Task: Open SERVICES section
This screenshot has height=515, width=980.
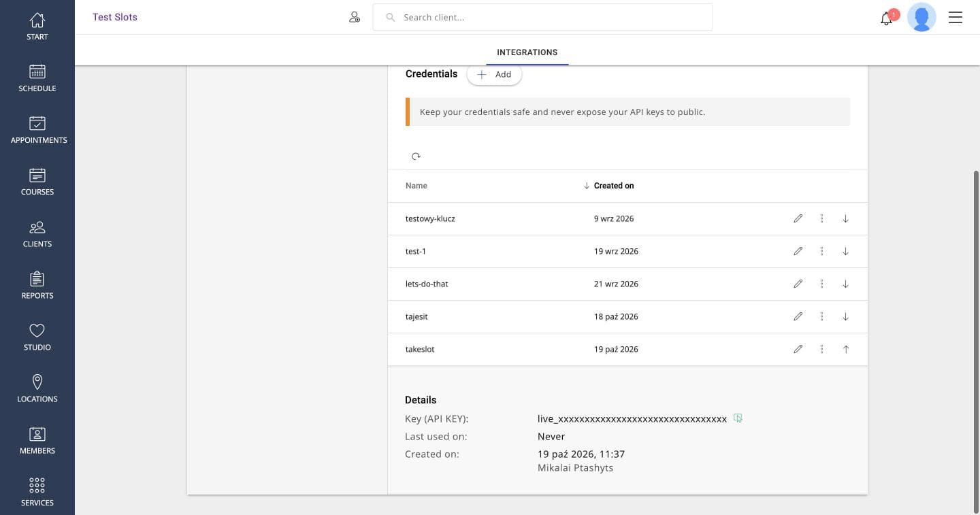Action: click(x=37, y=492)
